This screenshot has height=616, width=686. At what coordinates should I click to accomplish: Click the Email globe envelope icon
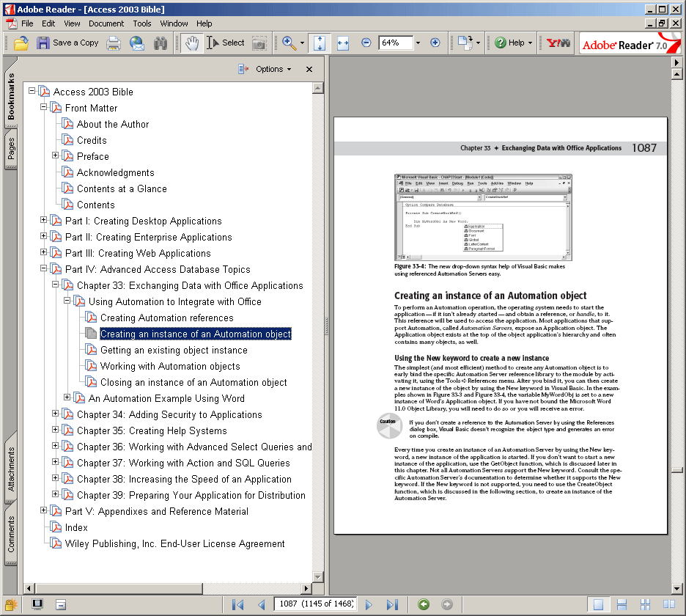coord(137,43)
